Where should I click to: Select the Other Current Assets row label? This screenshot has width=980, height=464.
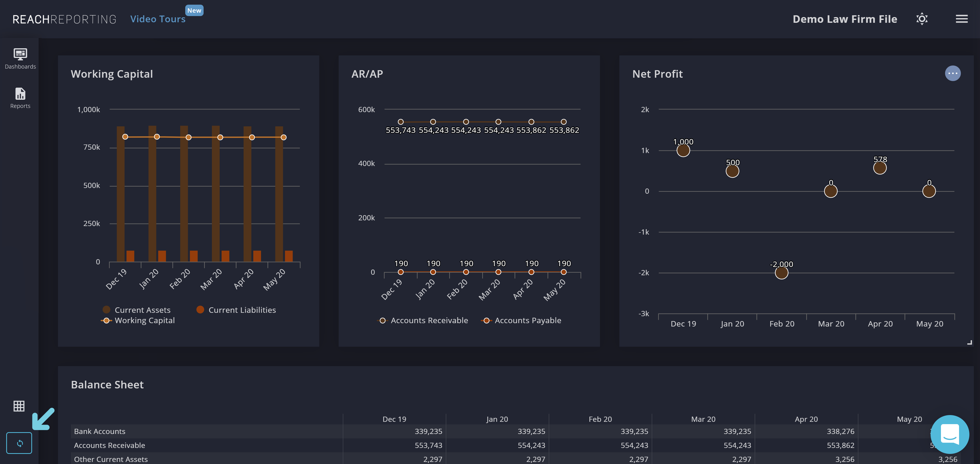click(111, 459)
